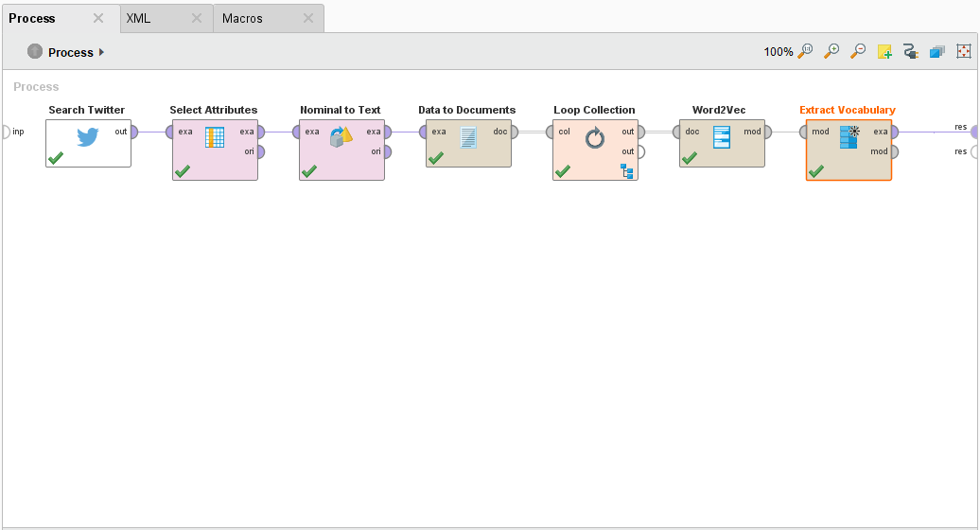The width and height of the screenshot is (980, 530).
Task: Click Select Attributes ori output port
Action: [261, 151]
